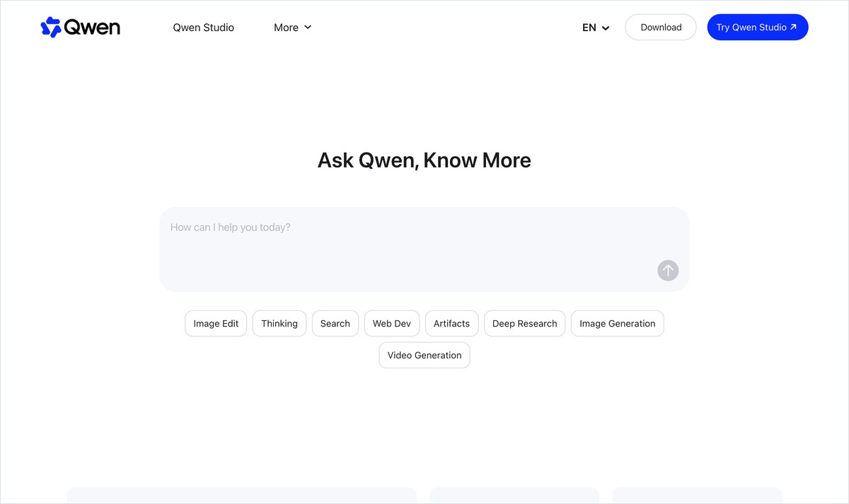849x504 pixels.
Task: Click the 'Ask Qwen, Know More' heading
Action: pyautogui.click(x=424, y=160)
